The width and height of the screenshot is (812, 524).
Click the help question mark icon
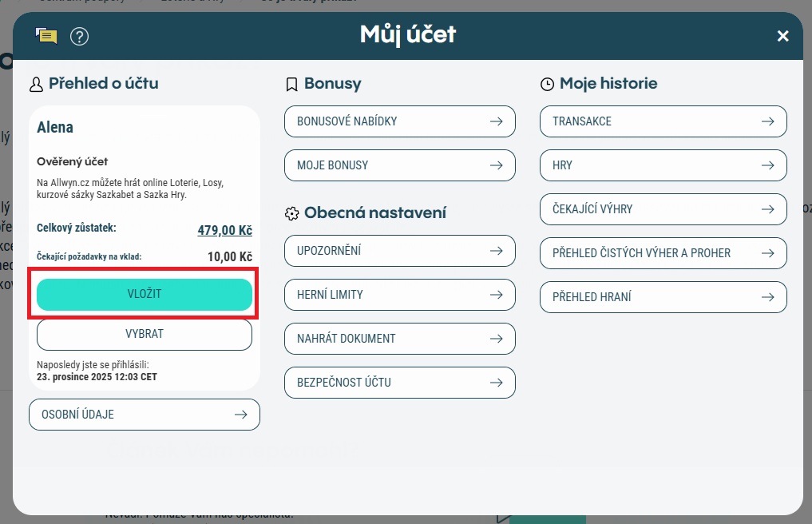[79, 36]
